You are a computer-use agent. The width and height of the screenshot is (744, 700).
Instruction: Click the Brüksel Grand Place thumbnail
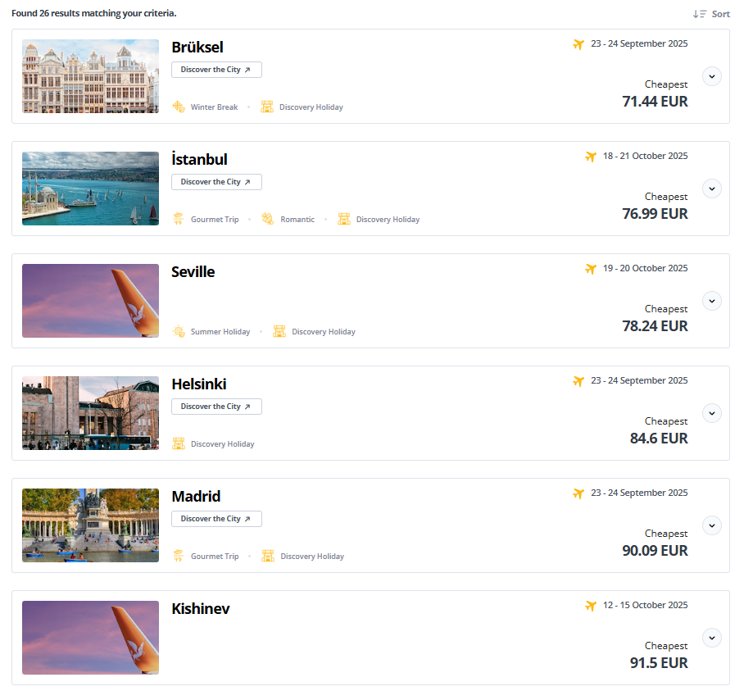coord(91,76)
